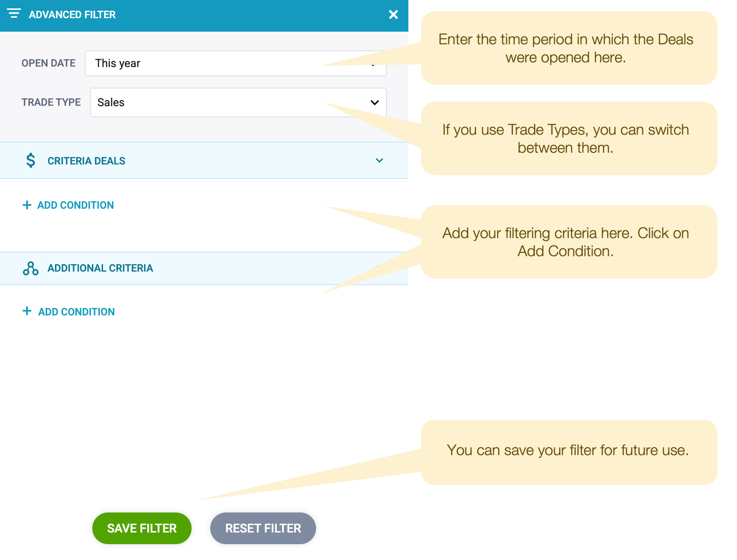Click the plus icon under Criteria Deals
The height and width of the screenshot is (560, 737).
point(27,205)
